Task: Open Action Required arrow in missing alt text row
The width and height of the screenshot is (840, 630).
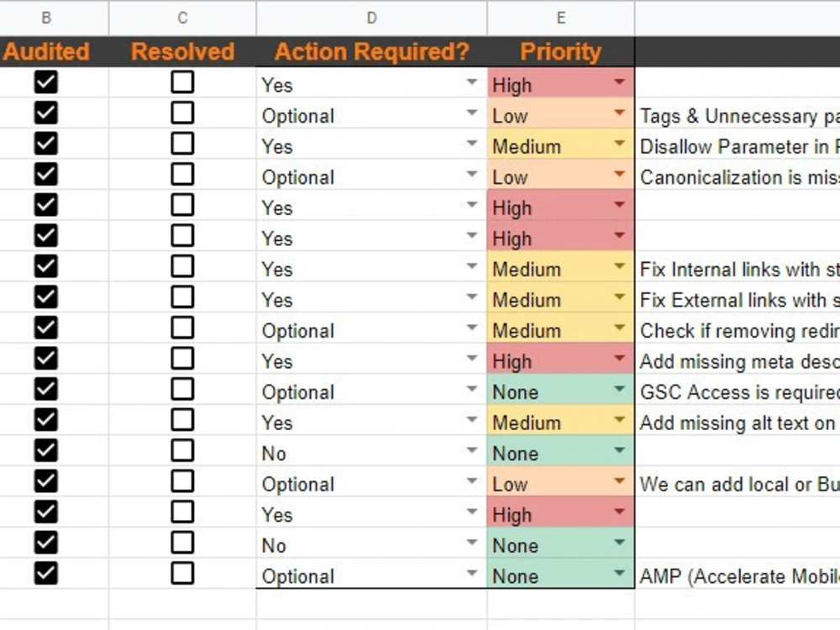Action: [472, 419]
